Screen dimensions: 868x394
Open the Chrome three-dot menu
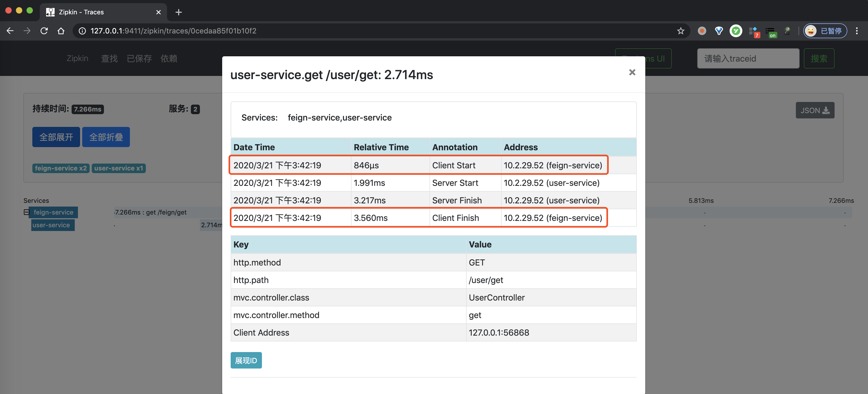click(x=857, y=31)
